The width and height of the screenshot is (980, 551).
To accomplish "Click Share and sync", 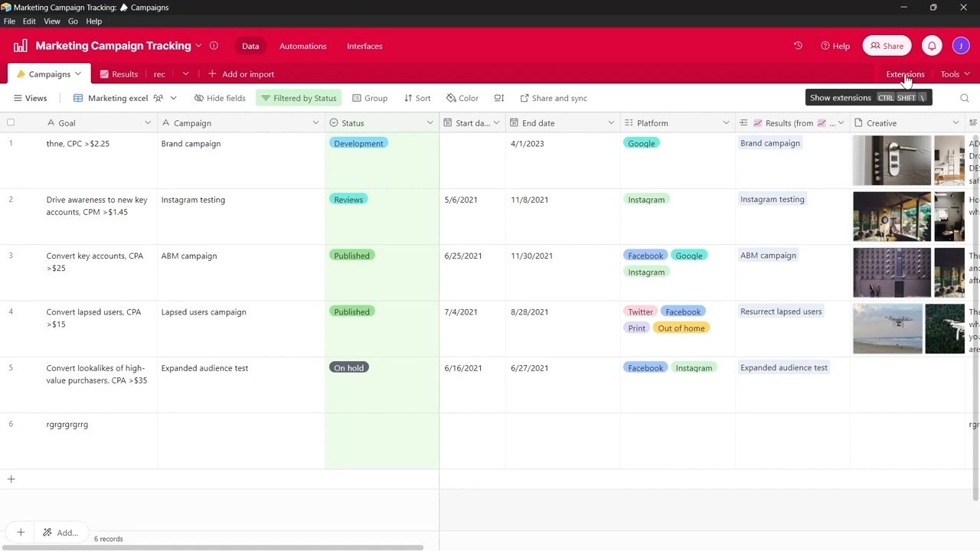I will [554, 98].
